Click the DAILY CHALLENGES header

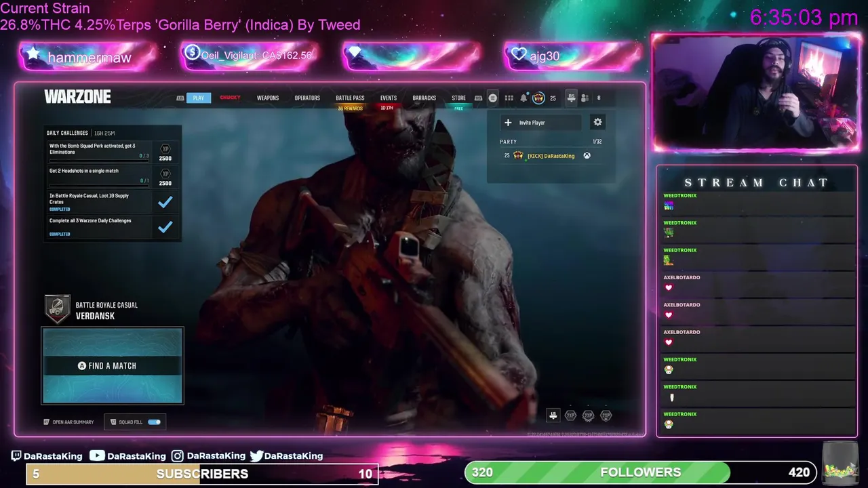[x=67, y=133]
